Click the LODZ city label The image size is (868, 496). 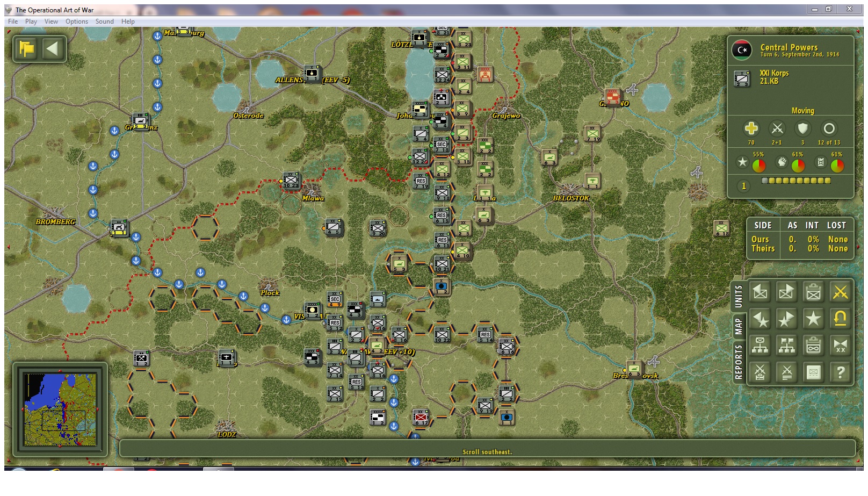point(227,434)
